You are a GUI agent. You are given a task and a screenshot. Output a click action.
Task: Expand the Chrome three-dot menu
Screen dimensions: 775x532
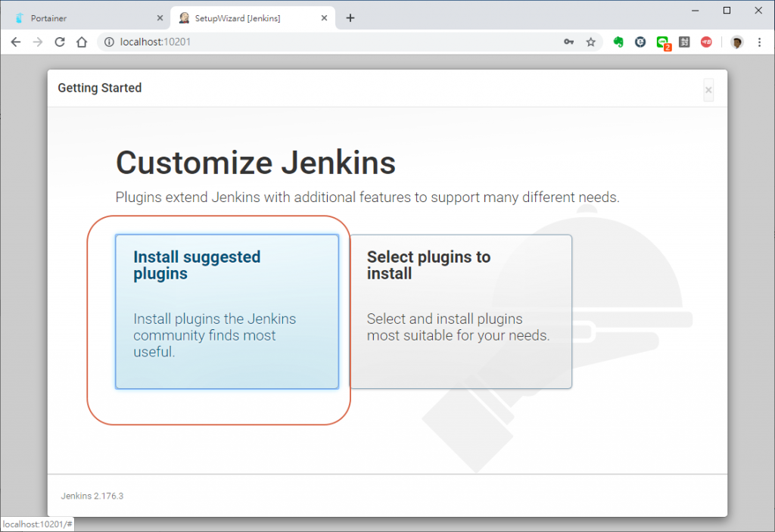[x=759, y=42]
